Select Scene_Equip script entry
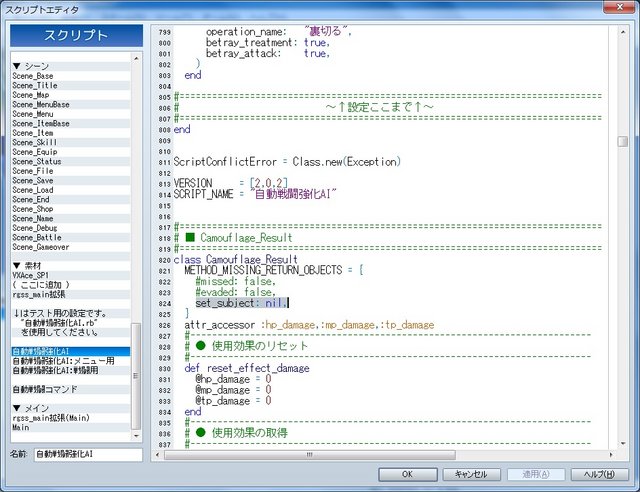This screenshot has height=492, width=640. pyautogui.click(x=71, y=152)
